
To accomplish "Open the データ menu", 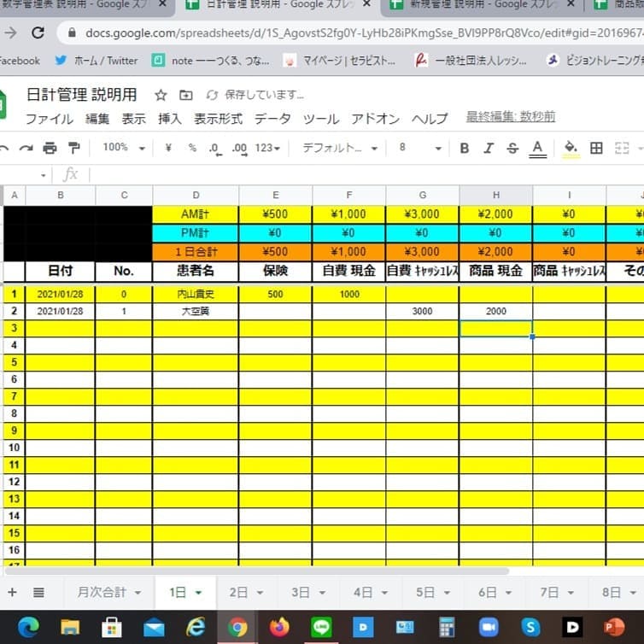I will click(272, 119).
